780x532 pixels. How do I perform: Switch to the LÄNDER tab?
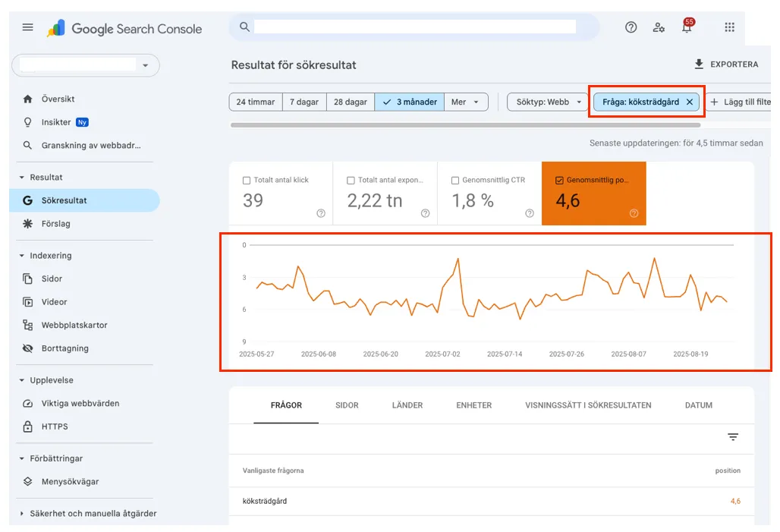click(x=407, y=405)
